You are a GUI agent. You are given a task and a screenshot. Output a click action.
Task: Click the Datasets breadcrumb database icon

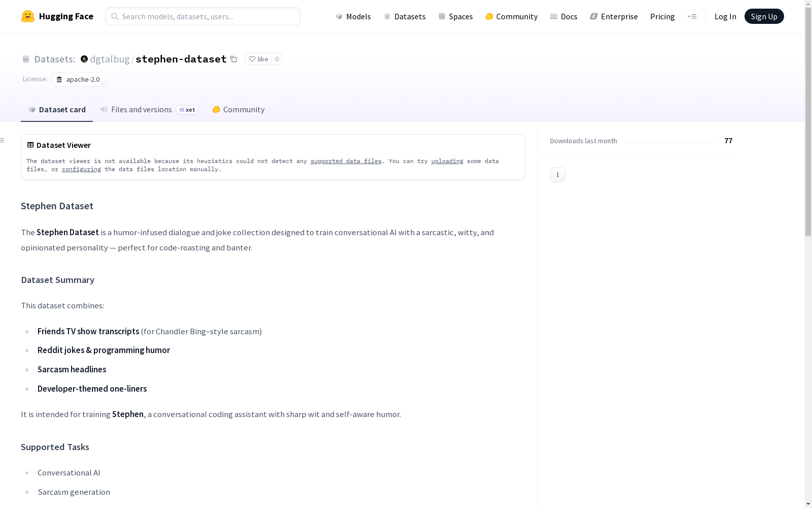pyautogui.click(x=26, y=59)
